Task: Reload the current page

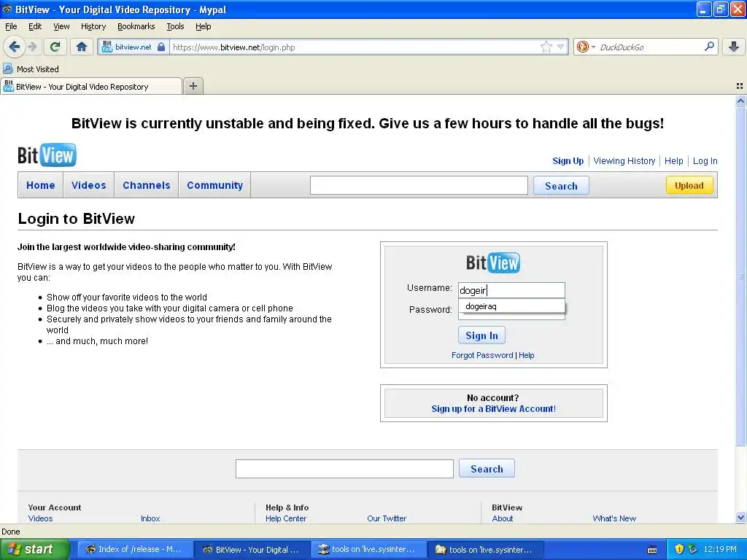Action: tap(55, 47)
